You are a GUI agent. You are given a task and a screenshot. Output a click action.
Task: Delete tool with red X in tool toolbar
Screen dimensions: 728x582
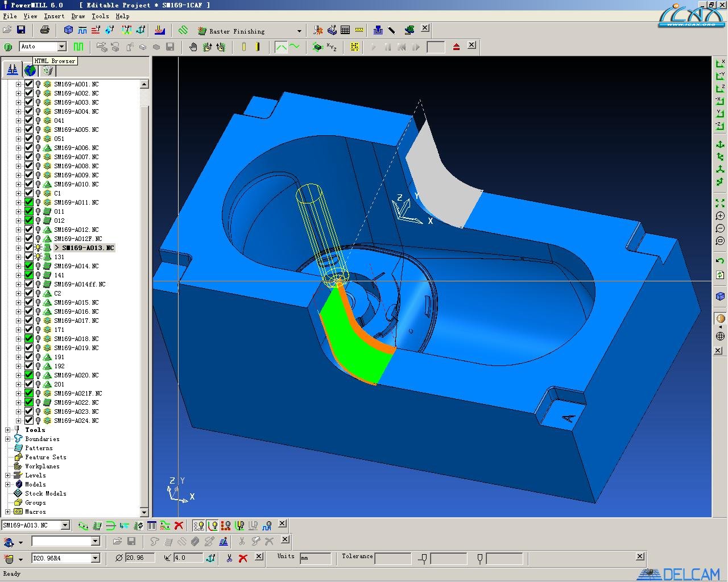243,558
